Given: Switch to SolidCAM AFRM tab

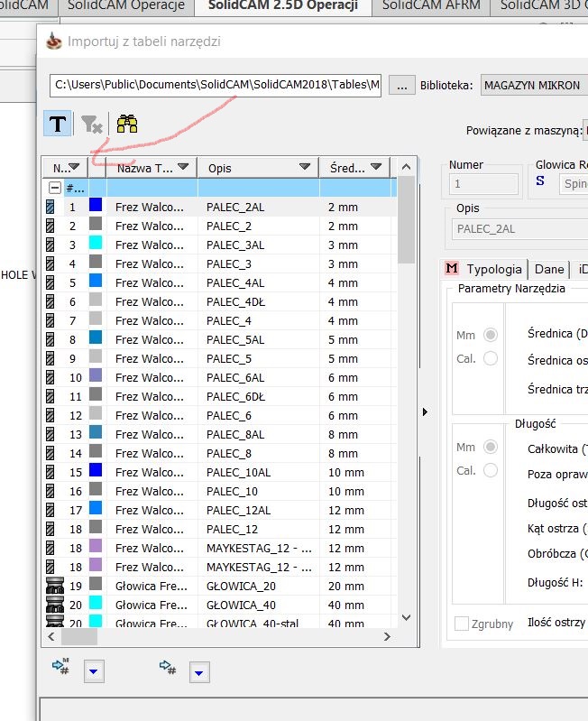Looking at the screenshot, I should click(x=431, y=6).
